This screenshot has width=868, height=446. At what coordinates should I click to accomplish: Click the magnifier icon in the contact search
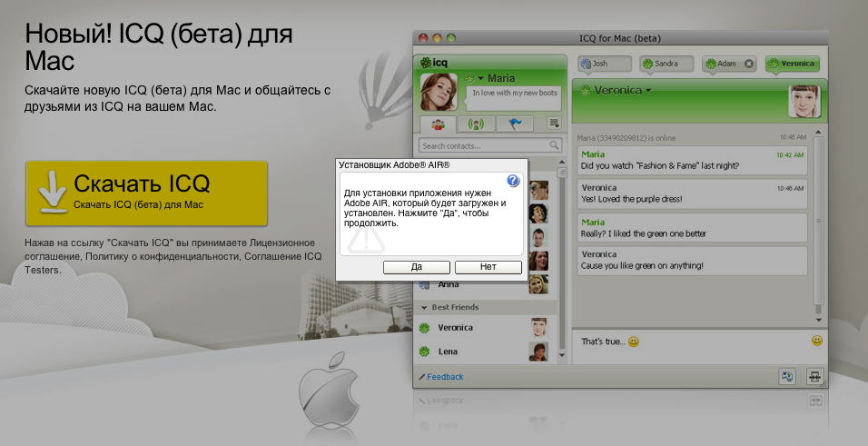554,145
